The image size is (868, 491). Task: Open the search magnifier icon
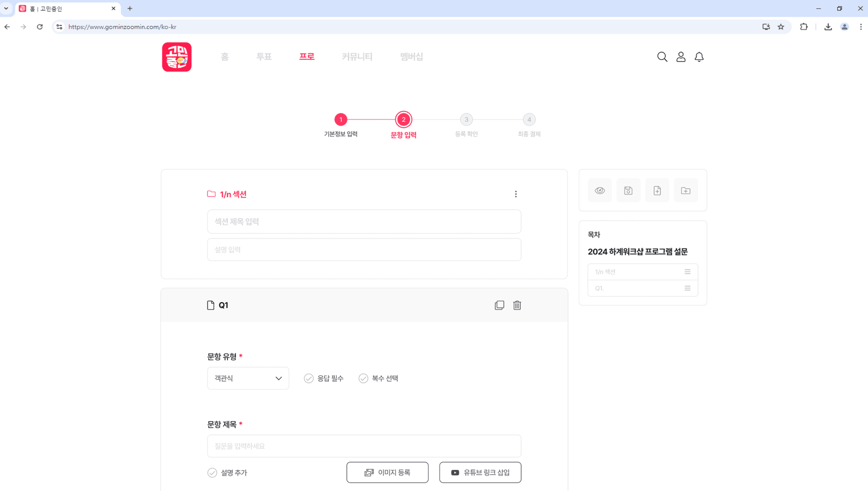point(662,57)
